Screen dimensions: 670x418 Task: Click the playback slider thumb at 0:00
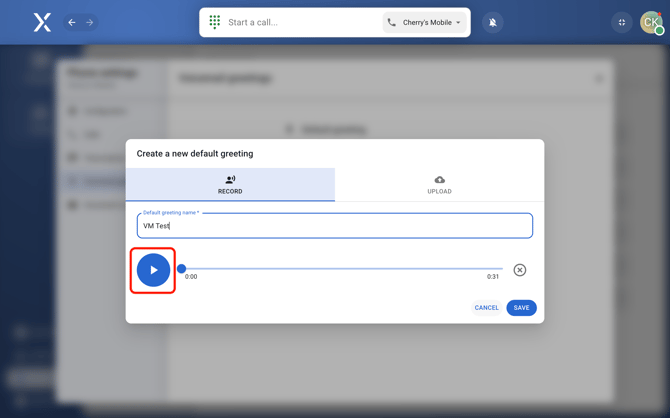coord(181,268)
